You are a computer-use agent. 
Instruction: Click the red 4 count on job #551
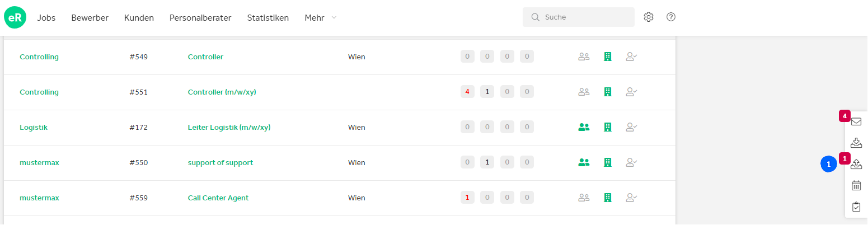(x=467, y=91)
